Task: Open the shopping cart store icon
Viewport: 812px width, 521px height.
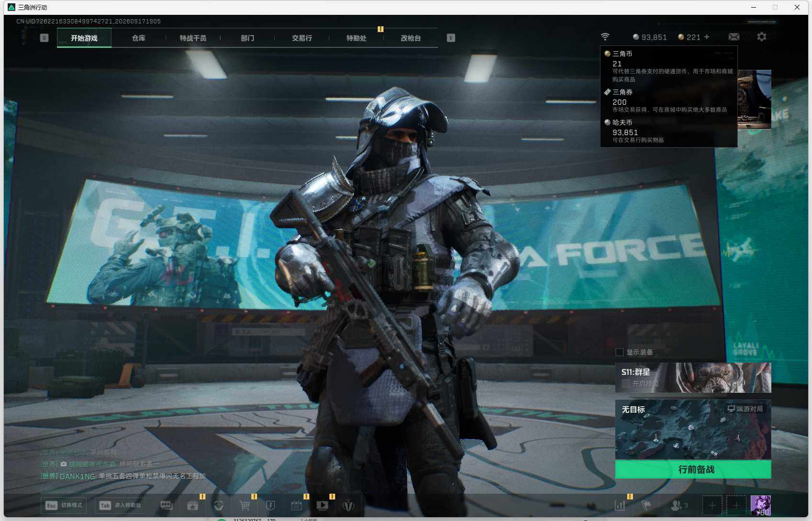Action: point(245,506)
